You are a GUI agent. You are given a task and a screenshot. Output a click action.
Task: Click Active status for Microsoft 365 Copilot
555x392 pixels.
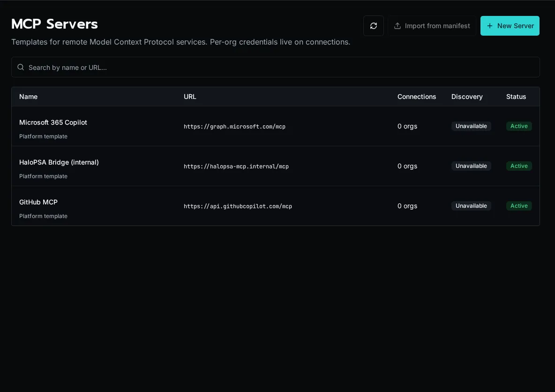pos(519,126)
